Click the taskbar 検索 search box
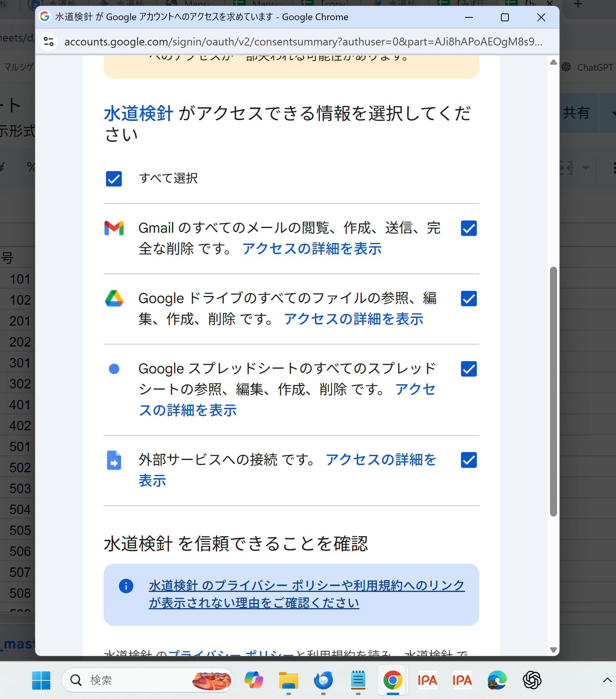The image size is (616, 699). pos(148,680)
